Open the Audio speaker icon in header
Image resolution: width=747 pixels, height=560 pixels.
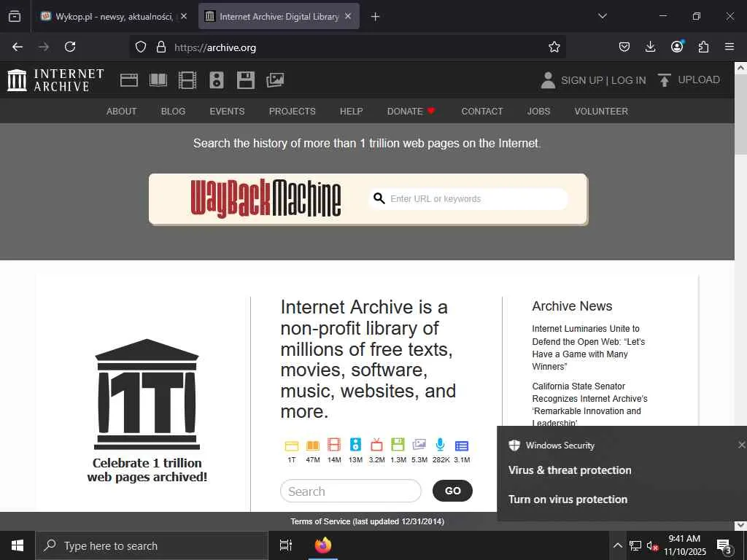tap(216, 80)
